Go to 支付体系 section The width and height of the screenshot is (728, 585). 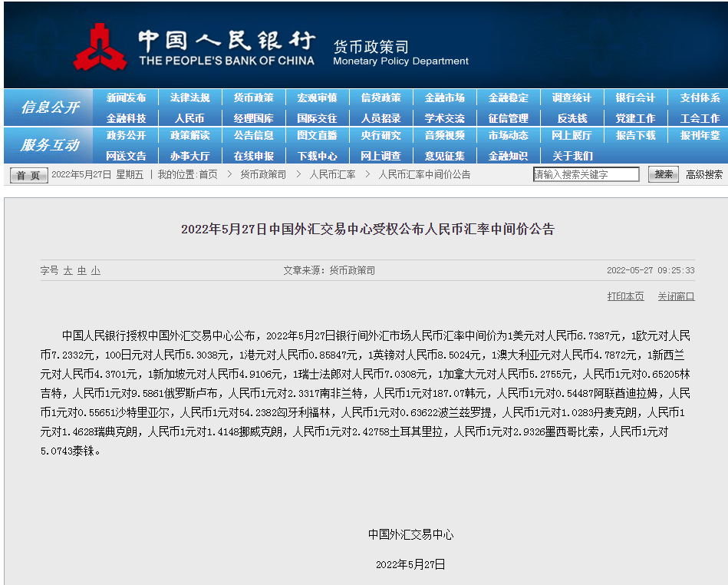(700, 98)
